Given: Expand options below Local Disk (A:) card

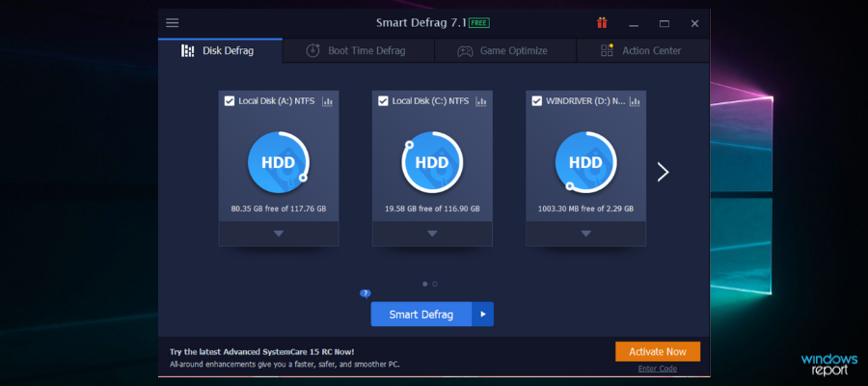Looking at the screenshot, I should (279, 234).
